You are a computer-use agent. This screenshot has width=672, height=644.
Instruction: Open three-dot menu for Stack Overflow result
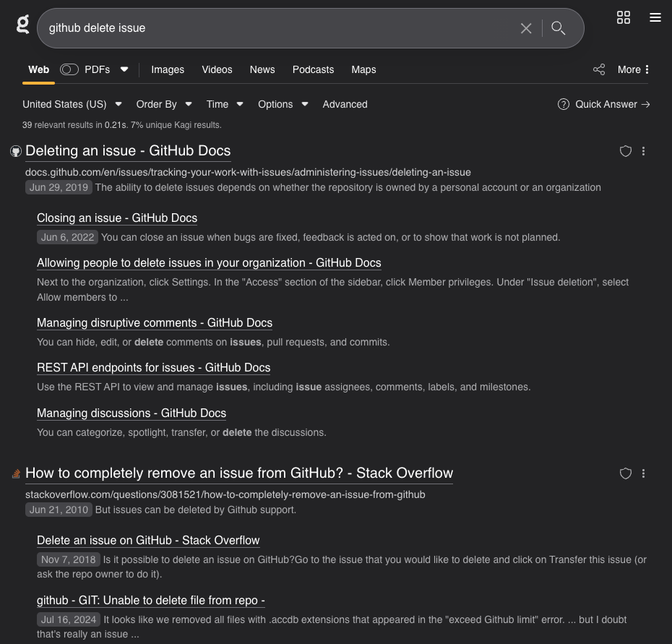pyautogui.click(x=643, y=473)
